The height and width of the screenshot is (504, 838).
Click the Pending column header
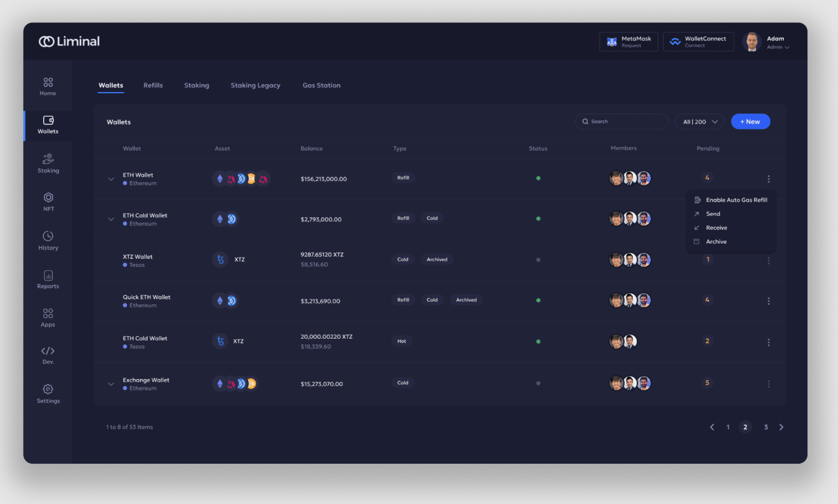pos(708,149)
